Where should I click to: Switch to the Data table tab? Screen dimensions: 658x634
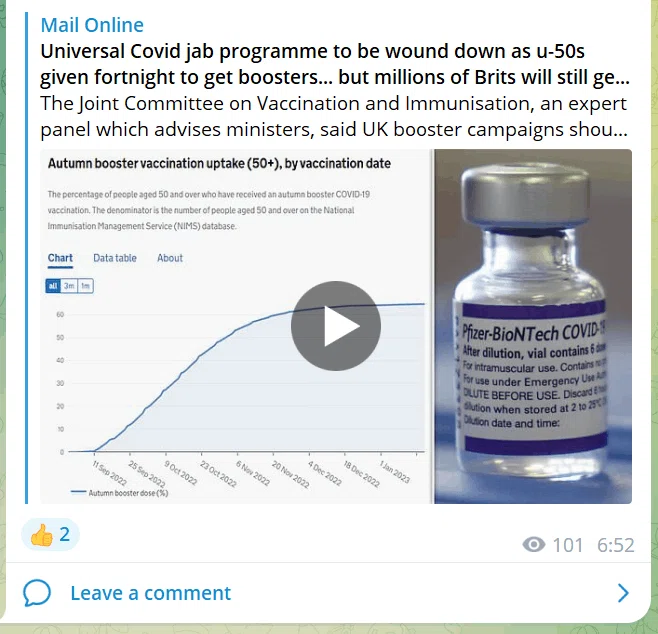pos(115,258)
